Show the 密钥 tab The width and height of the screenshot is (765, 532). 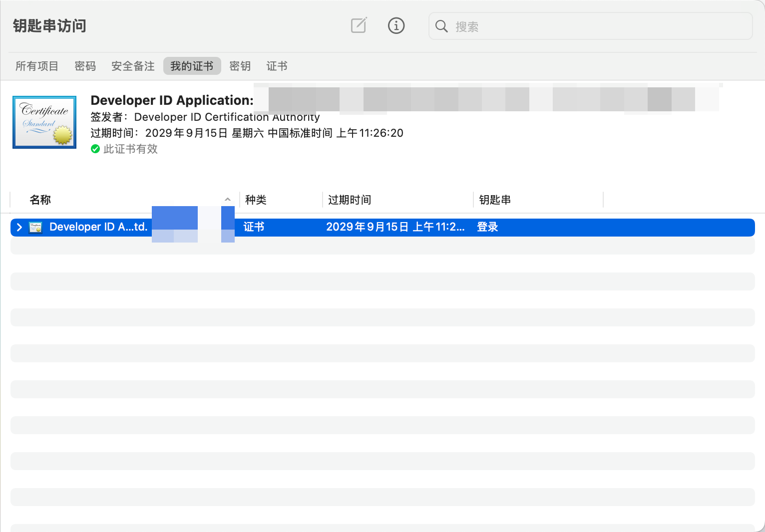click(x=240, y=66)
